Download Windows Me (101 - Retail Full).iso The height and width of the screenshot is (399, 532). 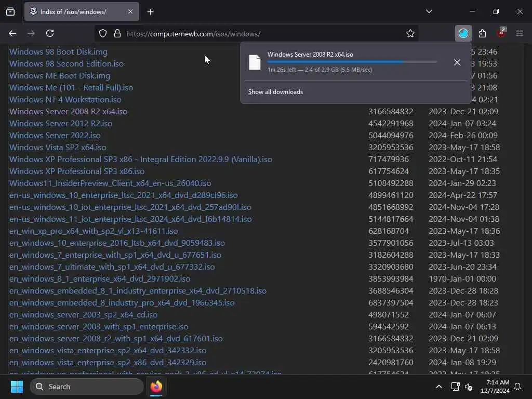tap(71, 87)
